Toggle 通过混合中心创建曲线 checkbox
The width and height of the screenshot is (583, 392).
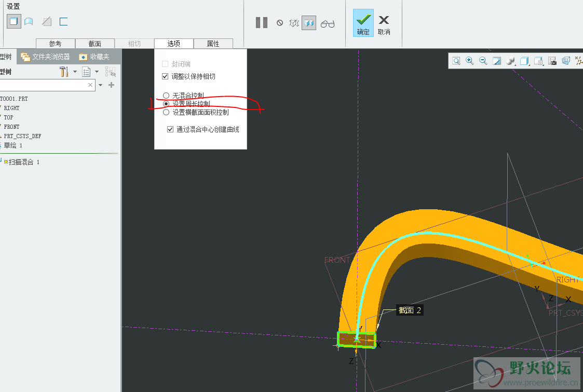(x=170, y=129)
